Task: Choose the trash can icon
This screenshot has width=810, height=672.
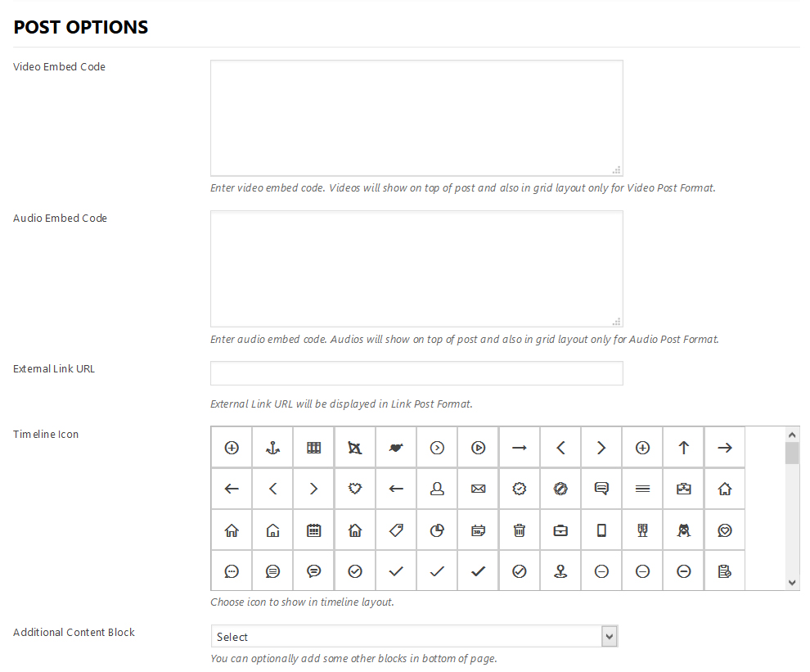Action: tap(520, 530)
